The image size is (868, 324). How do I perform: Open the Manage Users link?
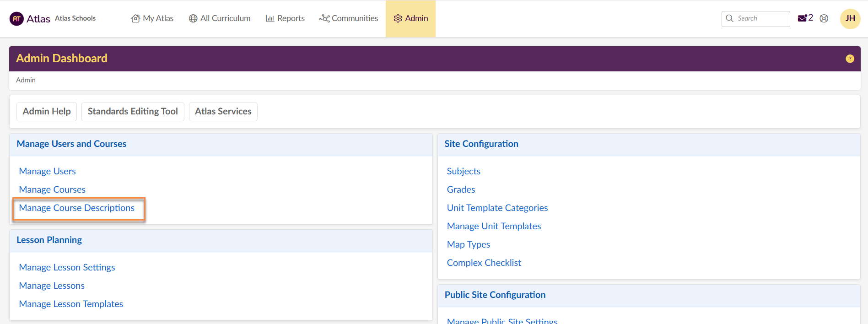tap(48, 171)
